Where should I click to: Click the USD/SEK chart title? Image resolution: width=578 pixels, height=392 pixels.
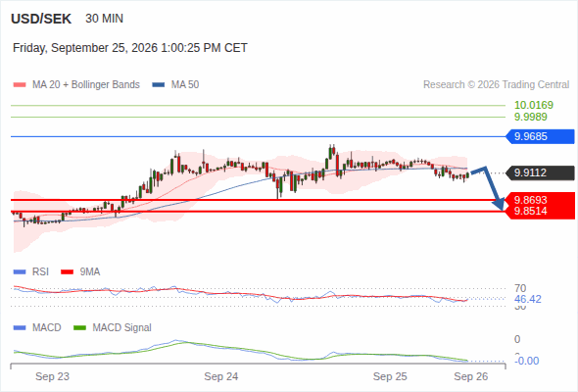click(41, 19)
